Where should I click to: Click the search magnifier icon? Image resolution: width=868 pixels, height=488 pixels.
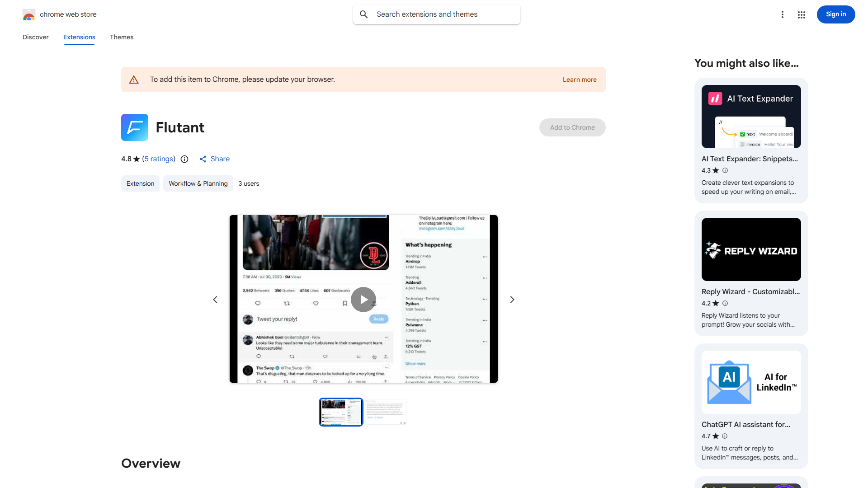[x=364, y=14]
